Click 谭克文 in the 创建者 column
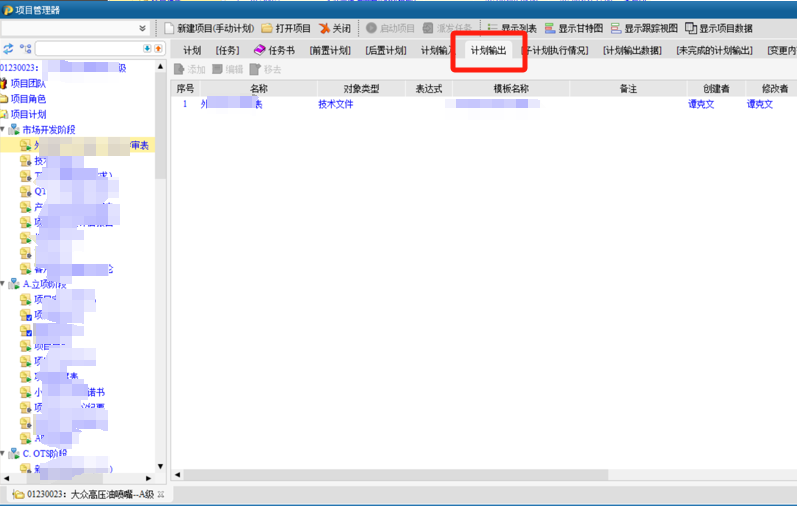 [701, 104]
